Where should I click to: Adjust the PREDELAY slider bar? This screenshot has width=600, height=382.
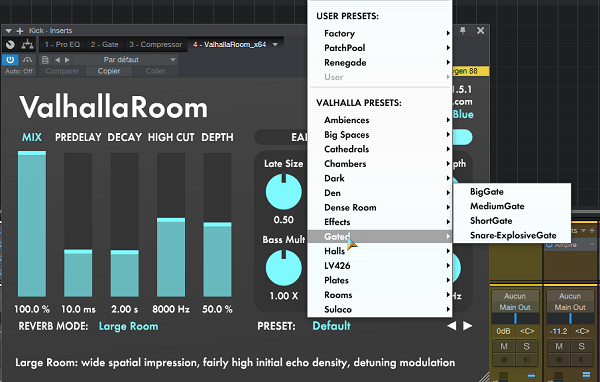pos(78,224)
